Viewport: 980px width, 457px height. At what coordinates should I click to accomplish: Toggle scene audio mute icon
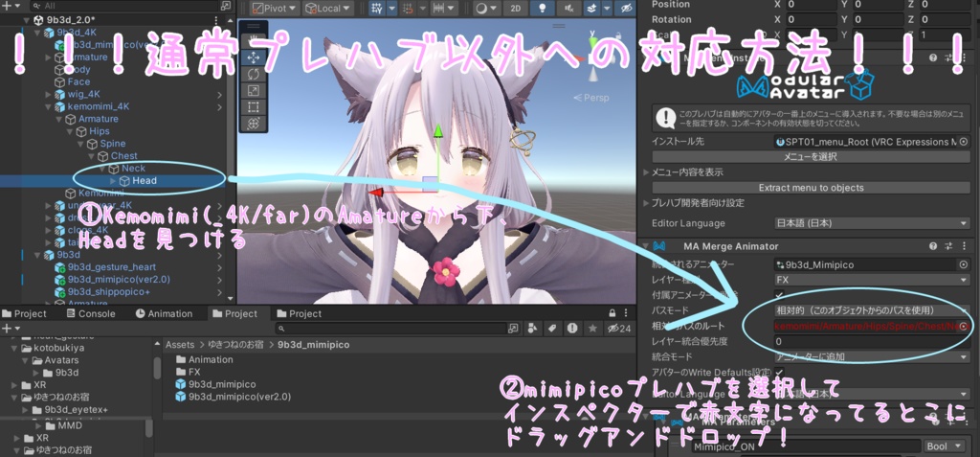click(568, 8)
